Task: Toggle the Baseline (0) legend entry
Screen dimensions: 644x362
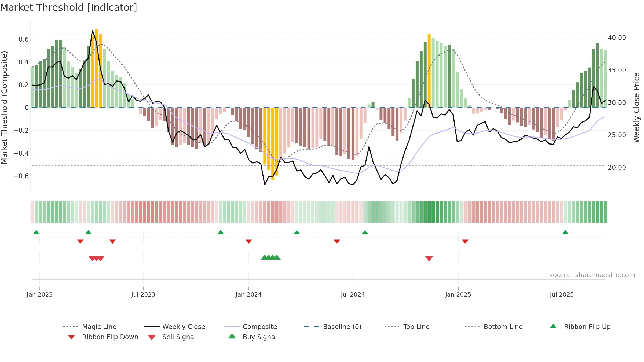Action: coord(333,327)
